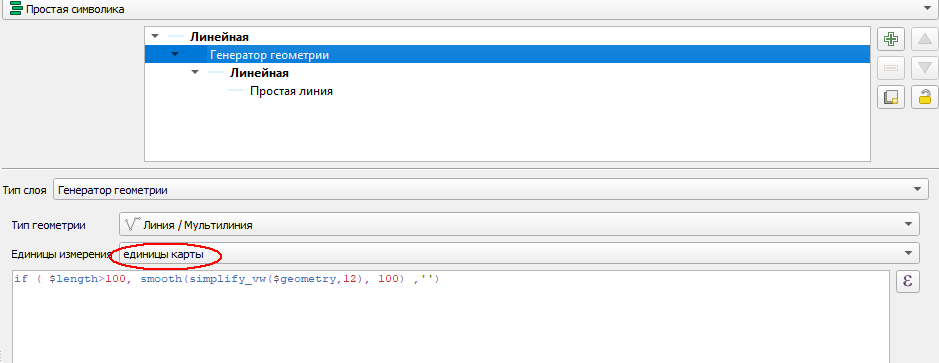This screenshot has width=939, height=363.
Task: Open the Тип геометрии dropdown
Action: coord(519,225)
